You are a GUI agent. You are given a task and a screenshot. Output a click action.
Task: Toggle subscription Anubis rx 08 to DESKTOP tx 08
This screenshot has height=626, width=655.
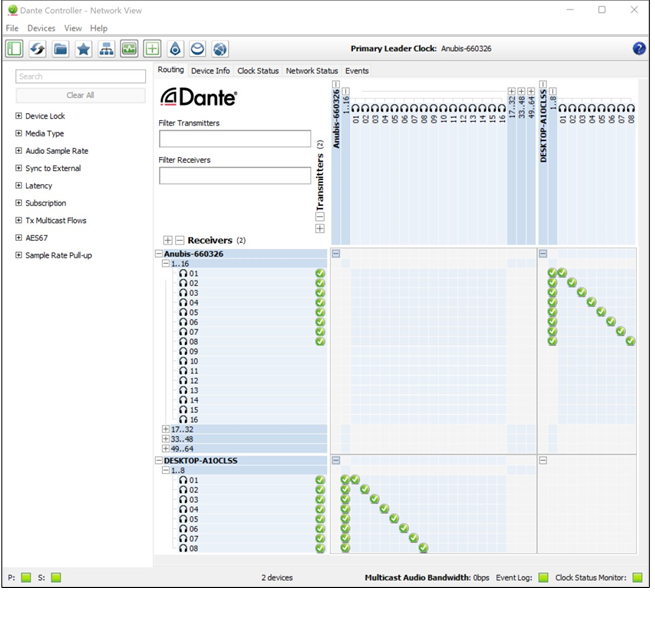630,341
